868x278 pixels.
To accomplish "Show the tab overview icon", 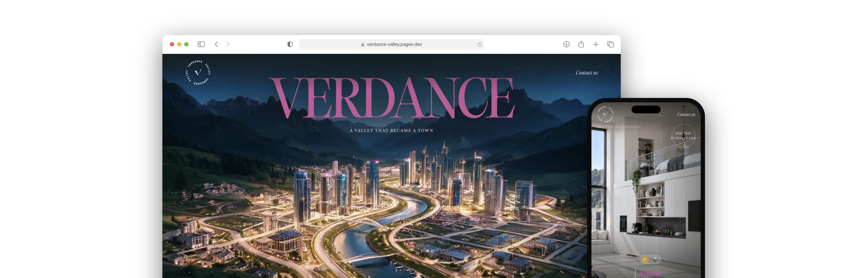I will pos(611,44).
